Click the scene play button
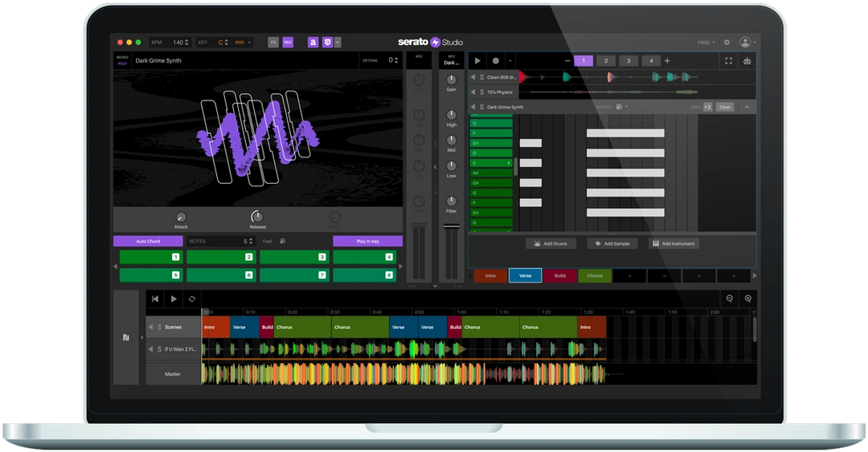The height and width of the screenshot is (452, 868). click(x=477, y=61)
